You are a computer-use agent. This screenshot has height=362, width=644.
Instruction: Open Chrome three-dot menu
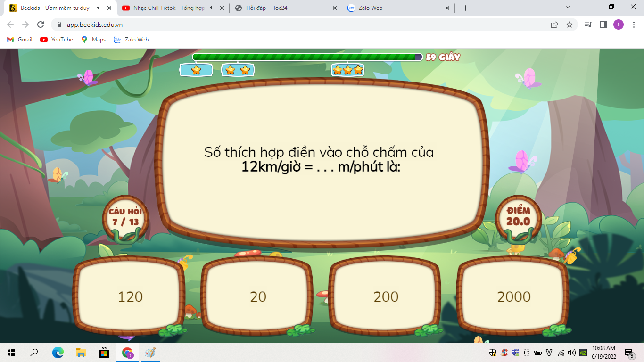633,25
